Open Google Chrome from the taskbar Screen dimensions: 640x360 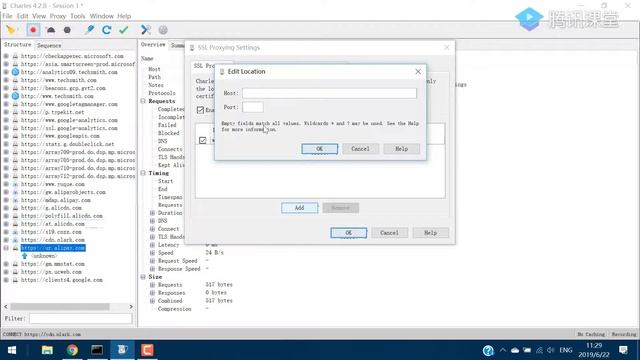72,350
